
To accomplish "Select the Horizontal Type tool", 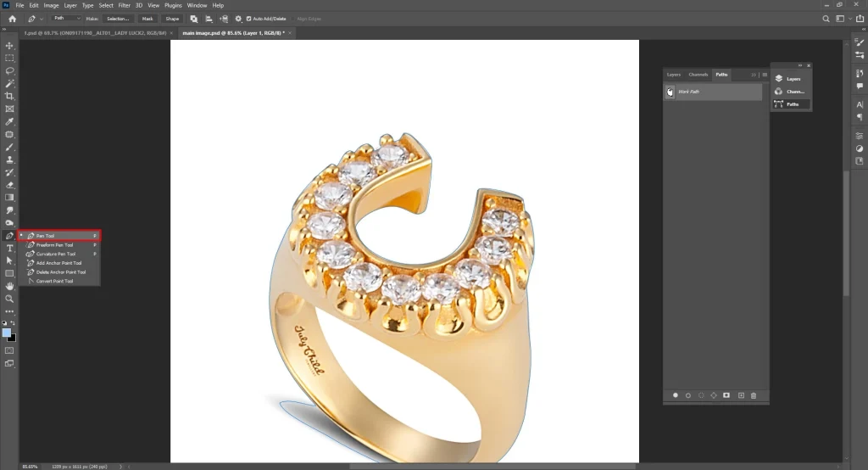I will [9, 248].
